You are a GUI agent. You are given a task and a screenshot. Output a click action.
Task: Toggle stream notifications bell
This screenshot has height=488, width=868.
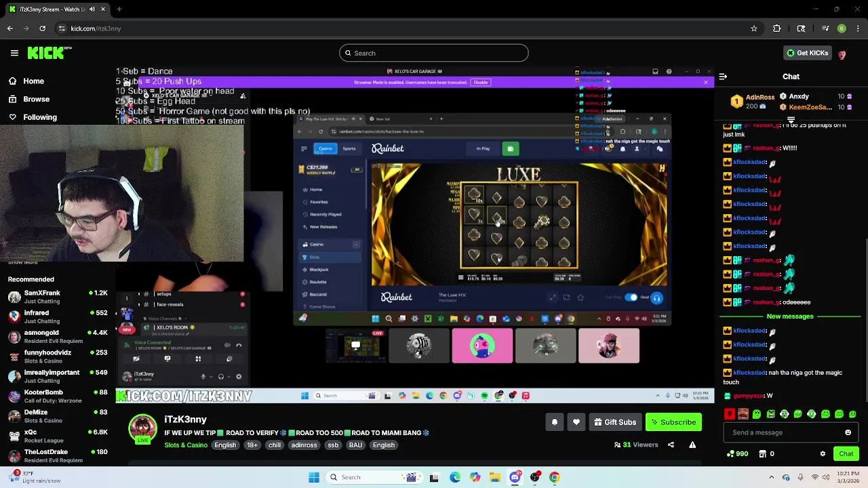554,422
